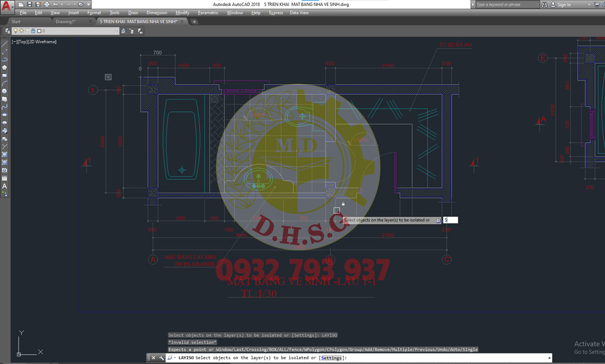Image resolution: width=605 pixels, height=364 pixels.
Task: Click the viewport [-] controls label
Action: [14, 41]
